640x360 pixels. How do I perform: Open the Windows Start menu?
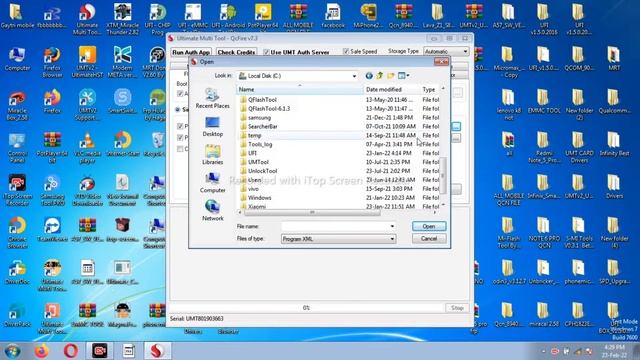(13, 351)
